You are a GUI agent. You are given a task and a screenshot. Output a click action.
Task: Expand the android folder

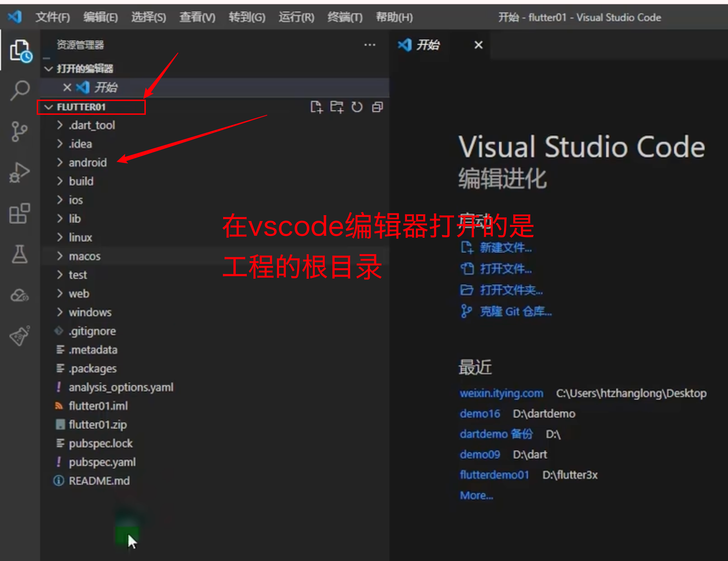(59, 163)
